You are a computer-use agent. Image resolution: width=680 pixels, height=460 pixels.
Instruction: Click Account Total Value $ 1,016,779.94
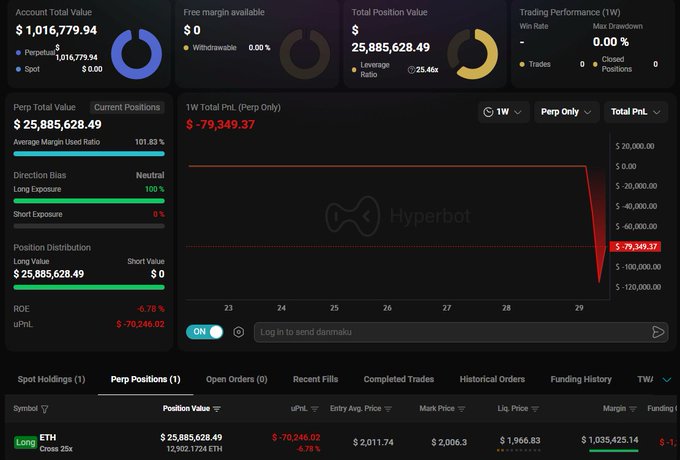pyautogui.click(x=56, y=30)
